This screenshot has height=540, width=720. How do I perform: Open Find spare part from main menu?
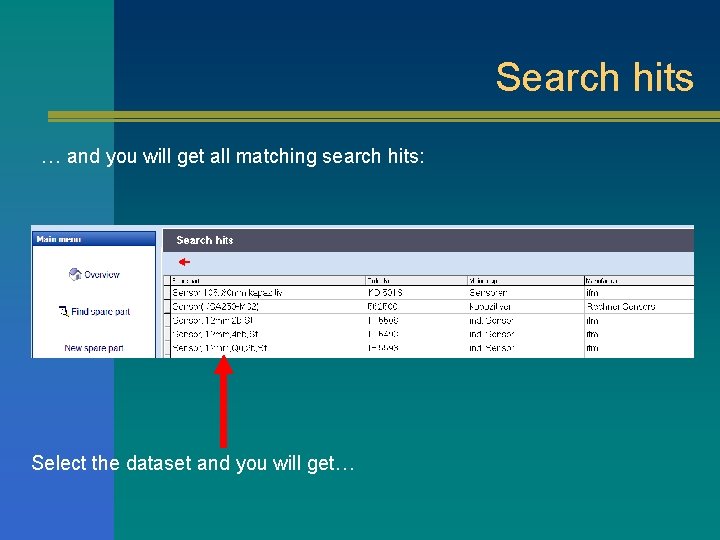coord(101,312)
